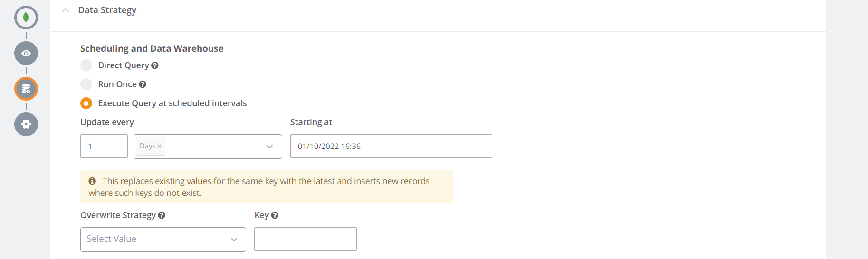Click the Key text input field

[x=305, y=239]
